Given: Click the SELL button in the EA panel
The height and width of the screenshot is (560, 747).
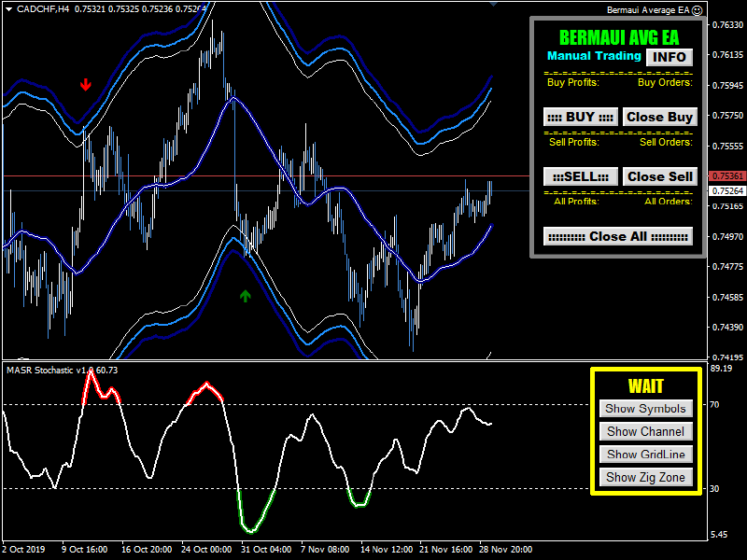Looking at the screenshot, I should pyautogui.click(x=580, y=176).
